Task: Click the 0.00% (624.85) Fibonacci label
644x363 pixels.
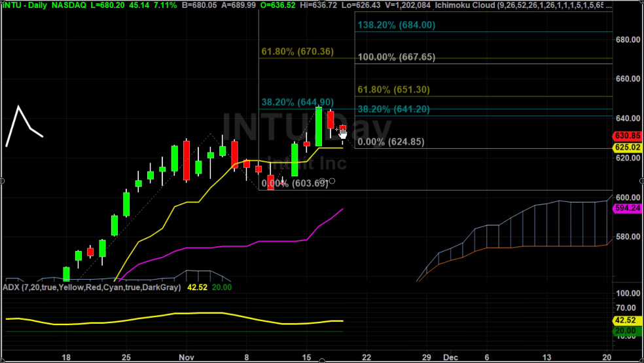Action: 391,142
